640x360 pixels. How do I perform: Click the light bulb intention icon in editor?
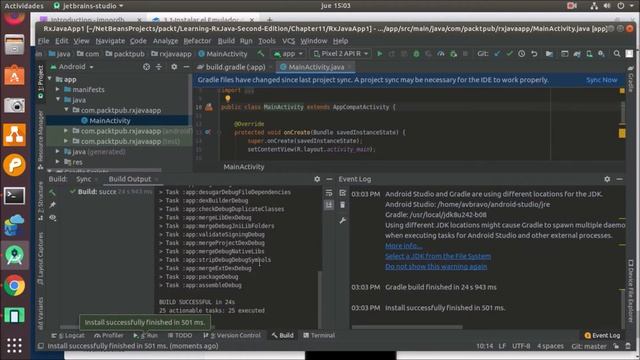(x=227, y=98)
